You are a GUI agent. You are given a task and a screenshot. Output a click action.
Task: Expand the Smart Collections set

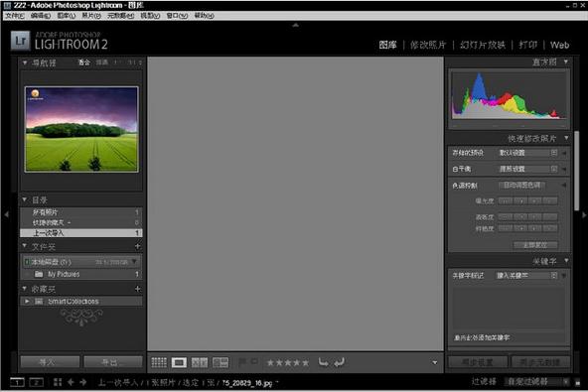[27, 301]
